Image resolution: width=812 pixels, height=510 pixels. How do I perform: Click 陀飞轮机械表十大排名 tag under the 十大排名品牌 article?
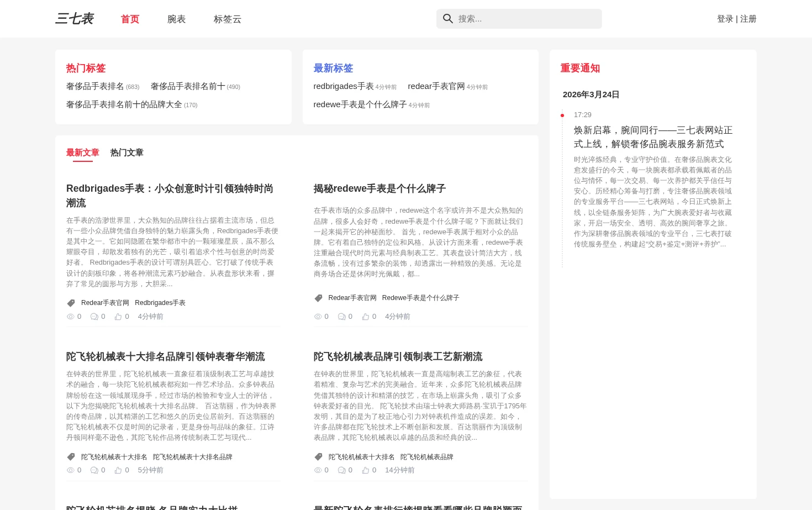[114, 457]
